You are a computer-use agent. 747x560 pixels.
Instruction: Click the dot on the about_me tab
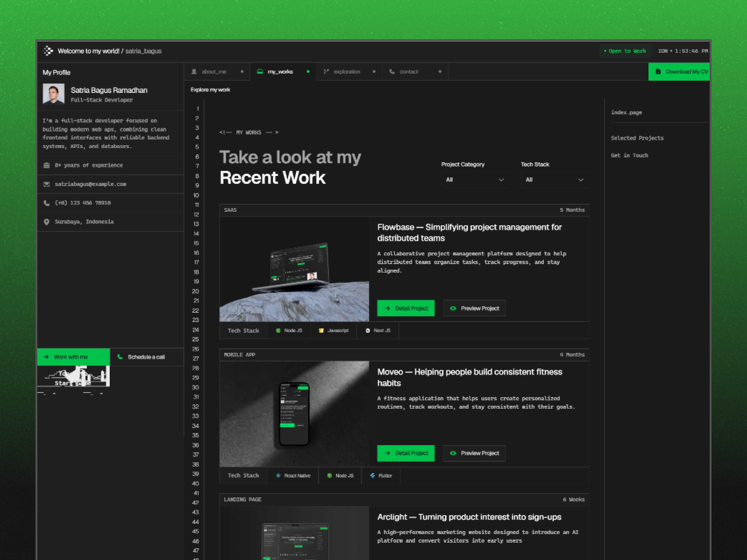[x=242, y=71]
